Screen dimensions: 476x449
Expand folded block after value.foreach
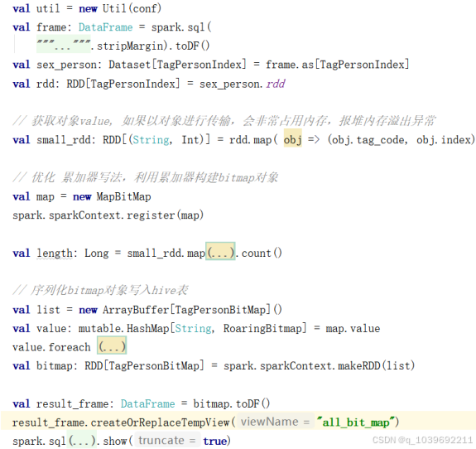tap(112, 345)
